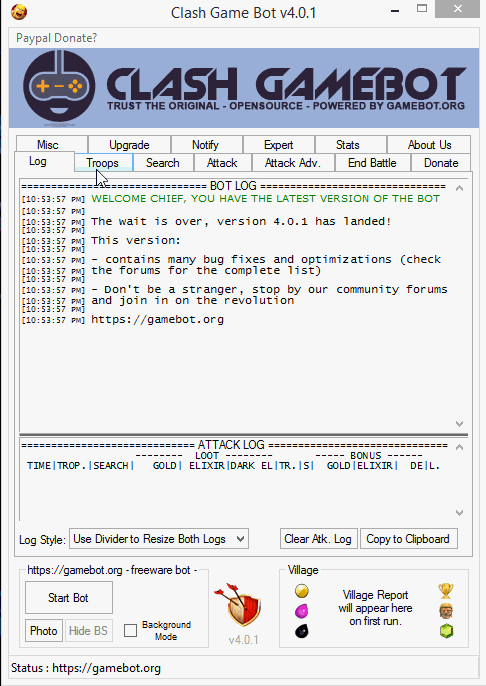This screenshot has height=686, width=486.
Task: Click the Status bar gamebot.org text
Action: pos(106,668)
